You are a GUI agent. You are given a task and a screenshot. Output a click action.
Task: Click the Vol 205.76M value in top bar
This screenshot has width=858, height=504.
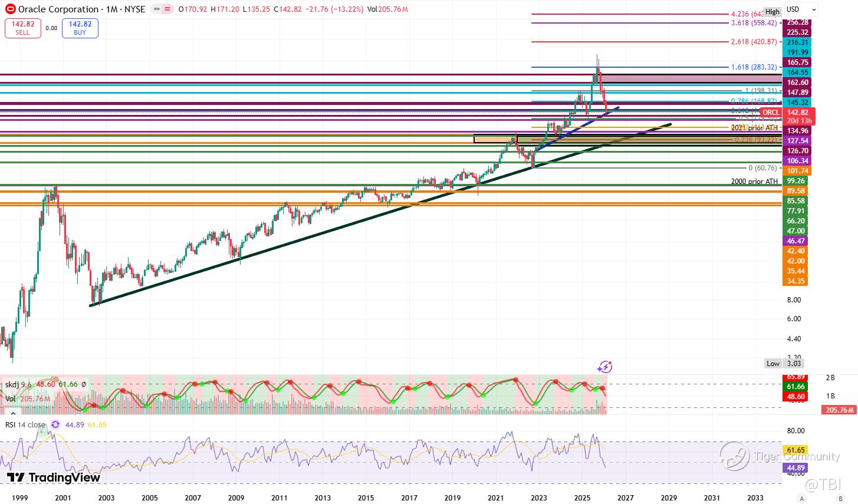(387, 9)
